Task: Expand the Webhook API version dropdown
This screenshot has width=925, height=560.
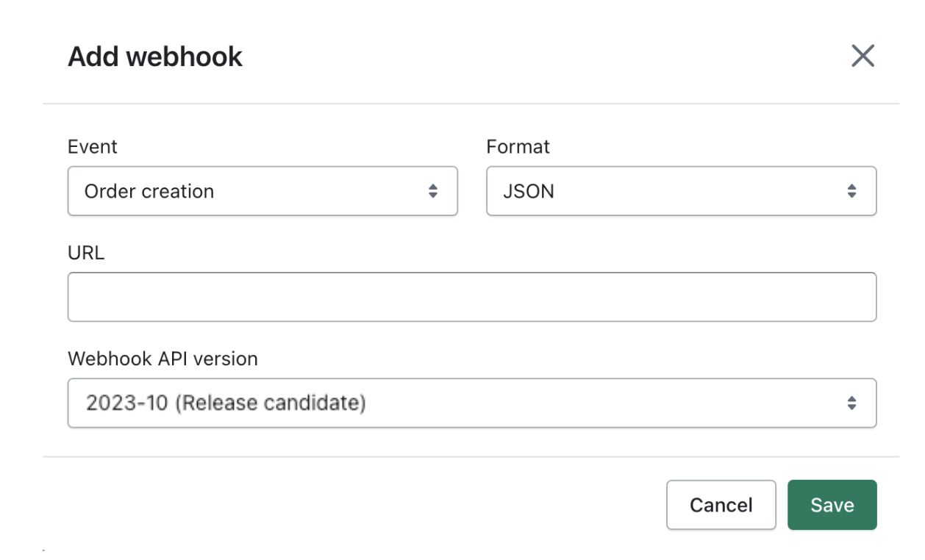Action: (x=472, y=403)
